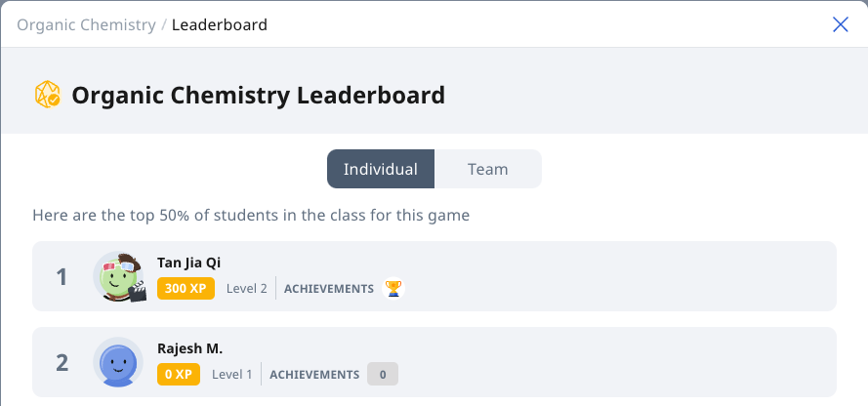Click the Level 2 label
Image resolution: width=868 pixels, height=406 pixels.
(x=247, y=289)
